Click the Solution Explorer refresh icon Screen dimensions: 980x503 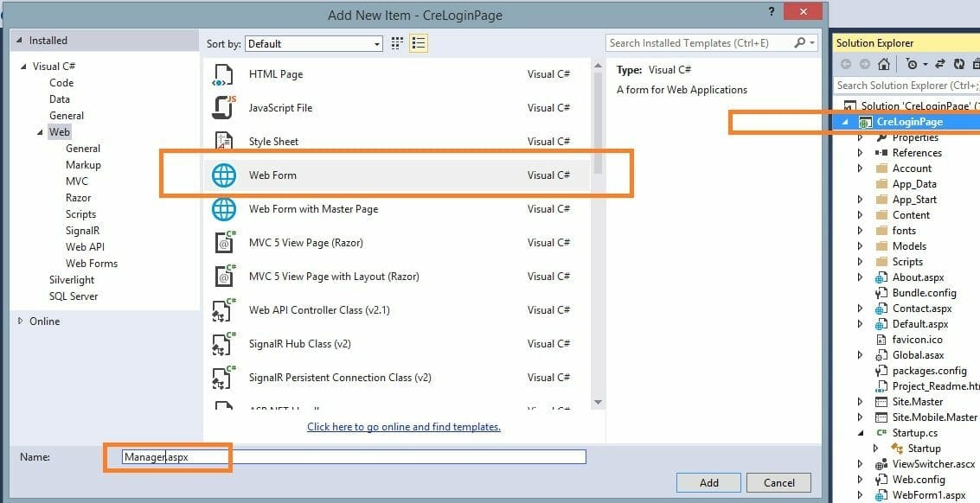[x=958, y=64]
